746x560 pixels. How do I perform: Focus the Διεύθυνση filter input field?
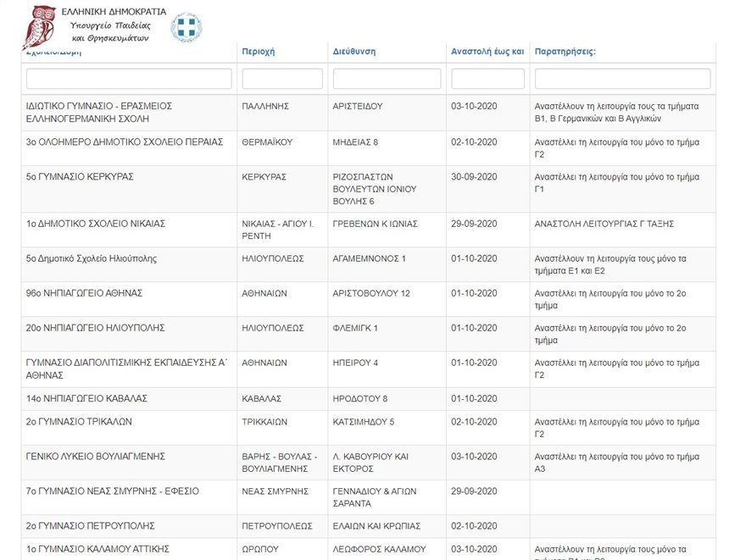[387, 79]
